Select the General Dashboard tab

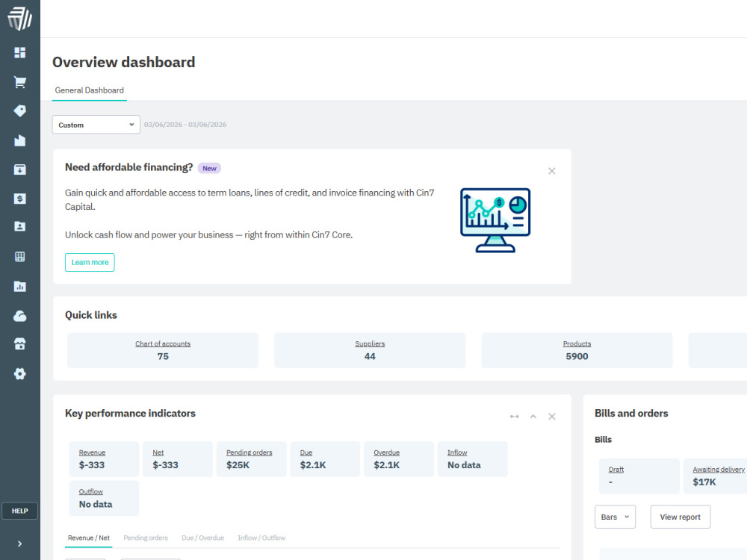[89, 90]
